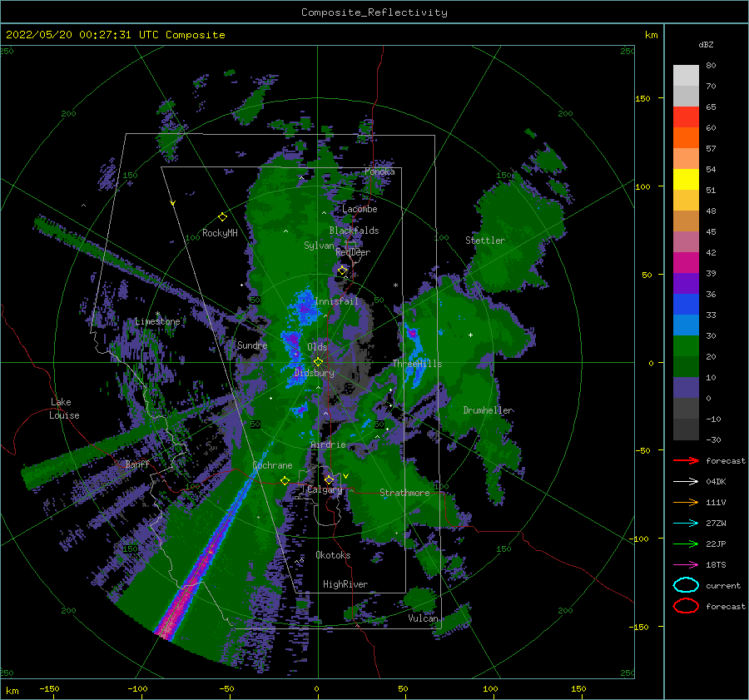
Task: Click the Drumheller city label
Action: 489,410
